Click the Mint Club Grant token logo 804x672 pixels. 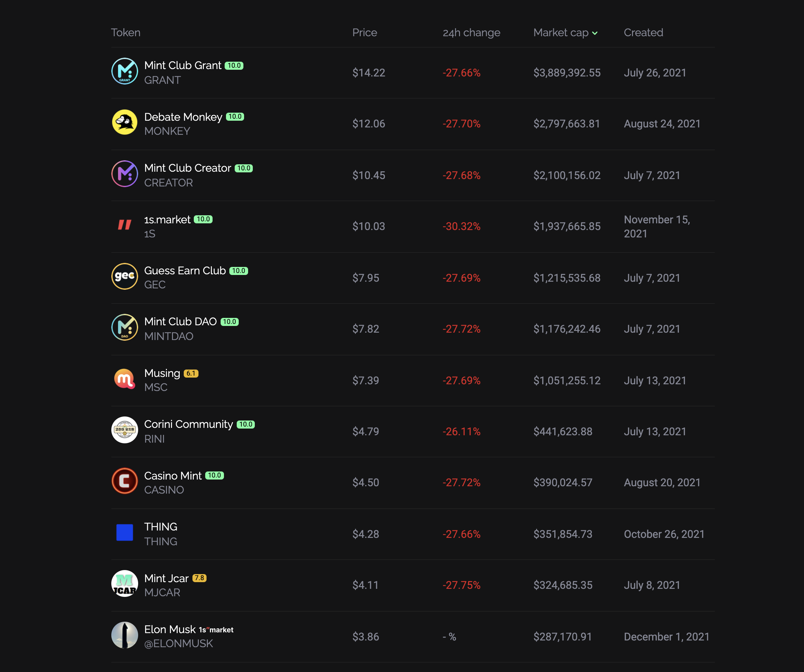tap(124, 71)
